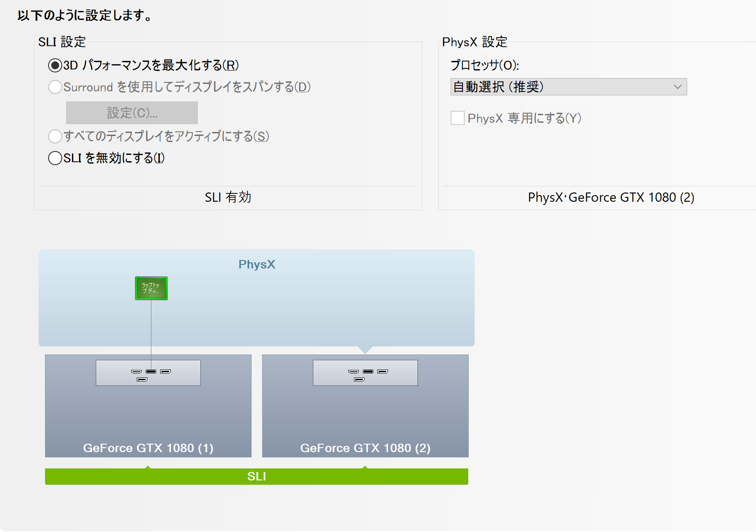Select the GeForce GTX 1080 (2) card label
The height and width of the screenshot is (532, 756).
point(365,448)
